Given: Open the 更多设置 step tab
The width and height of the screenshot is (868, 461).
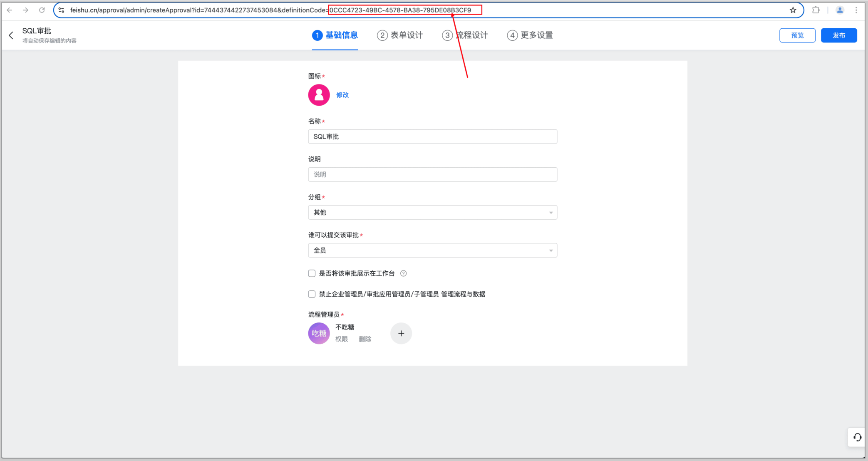Looking at the screenshot, I should pyautogui.click(x=530, y=35).
